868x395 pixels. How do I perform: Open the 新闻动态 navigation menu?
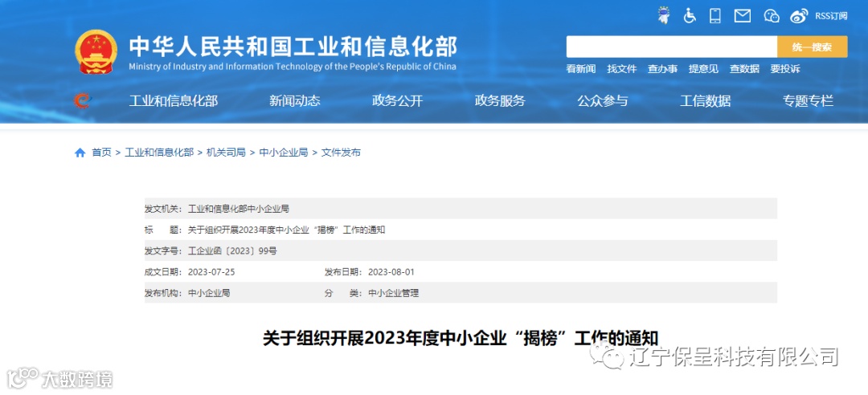coord(295,101)
